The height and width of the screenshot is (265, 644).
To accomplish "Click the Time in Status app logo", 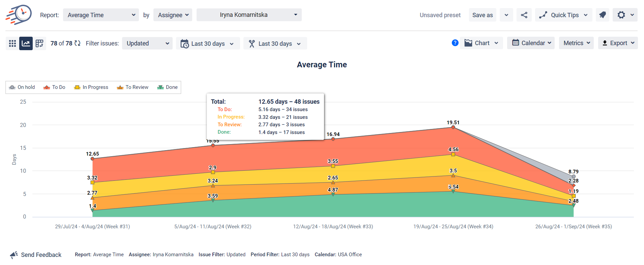I will tap(19, 15).
